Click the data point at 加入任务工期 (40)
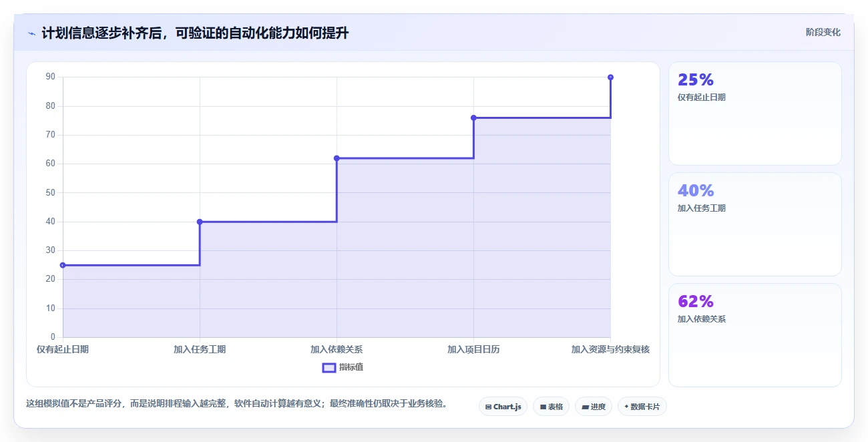The width and height of the screenshot is (868, 442). pos(200,222)
